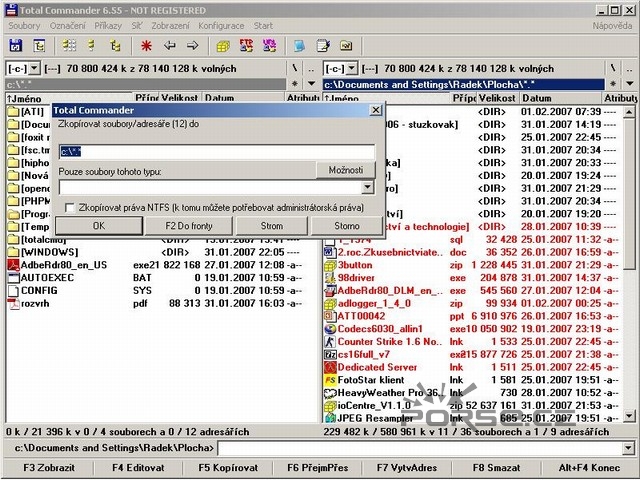Click the folder icon of [WINDOWS]

coord(14,252)
